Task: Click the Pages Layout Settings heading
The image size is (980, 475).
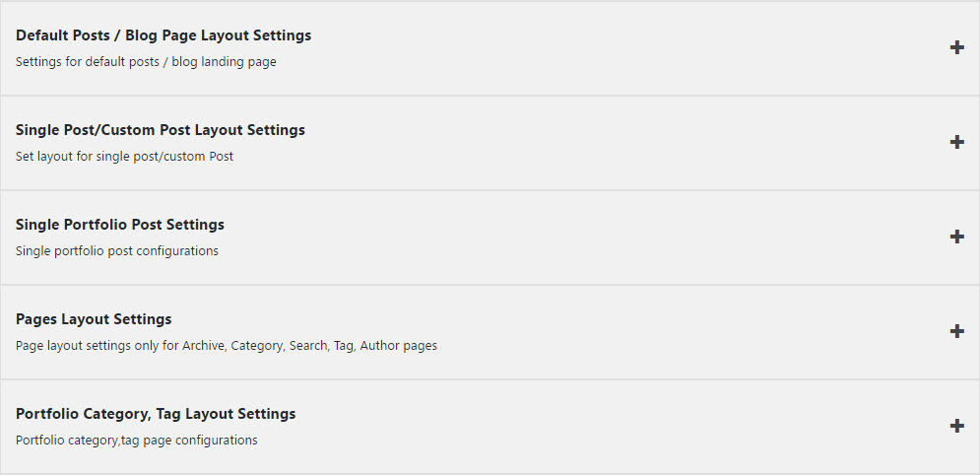Action: [94, 319]
